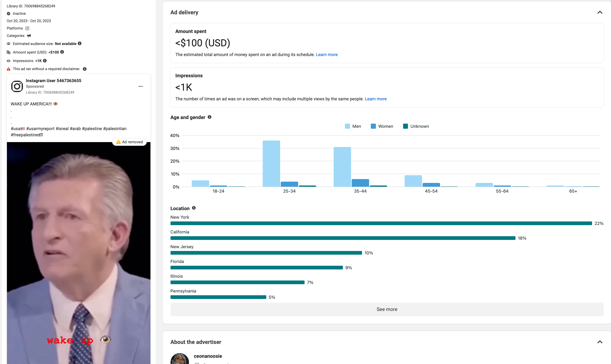Toggle the Men legend item
Screen dimensions: 611x364
pyautogui.click(x=353, y=126)
